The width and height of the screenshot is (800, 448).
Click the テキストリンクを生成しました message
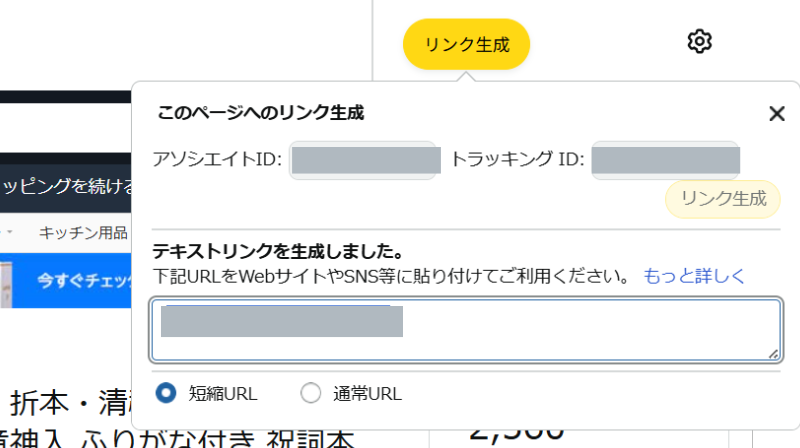tap(277, 252)
